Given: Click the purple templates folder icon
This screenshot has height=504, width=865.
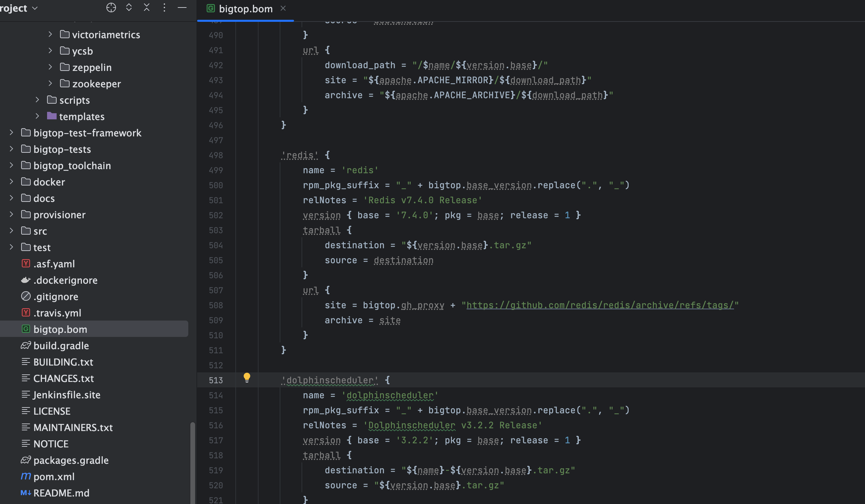Looking at the screenshot, I should click(x=52, y=116).
